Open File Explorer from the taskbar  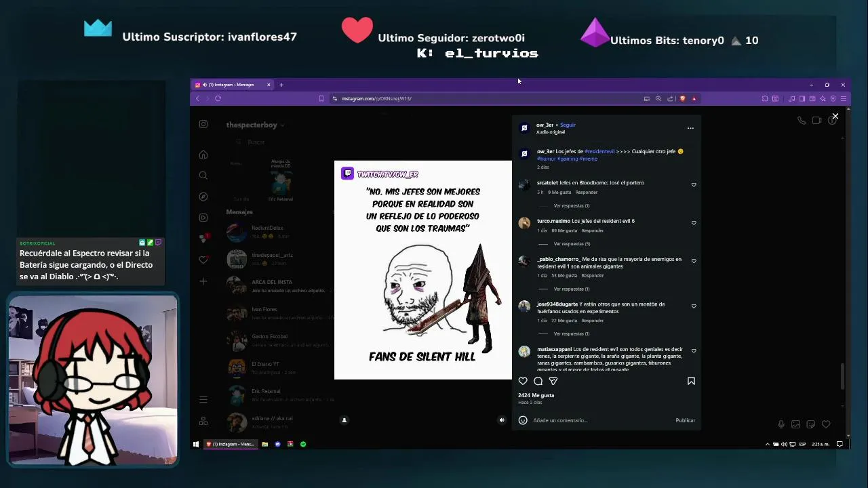(264, 444)
